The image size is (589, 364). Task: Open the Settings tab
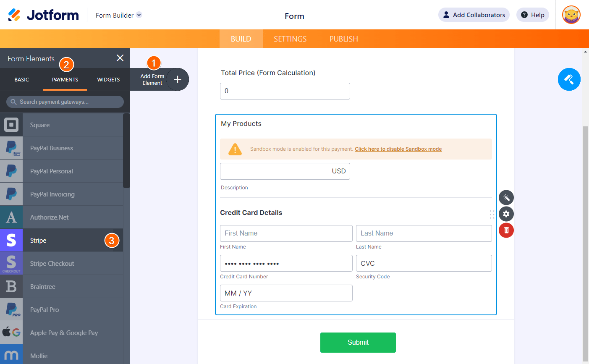[290, 39]
